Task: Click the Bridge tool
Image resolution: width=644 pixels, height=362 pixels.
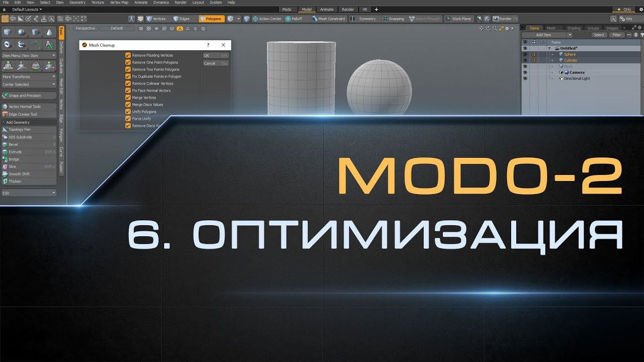Action: [x=29, y=159]
